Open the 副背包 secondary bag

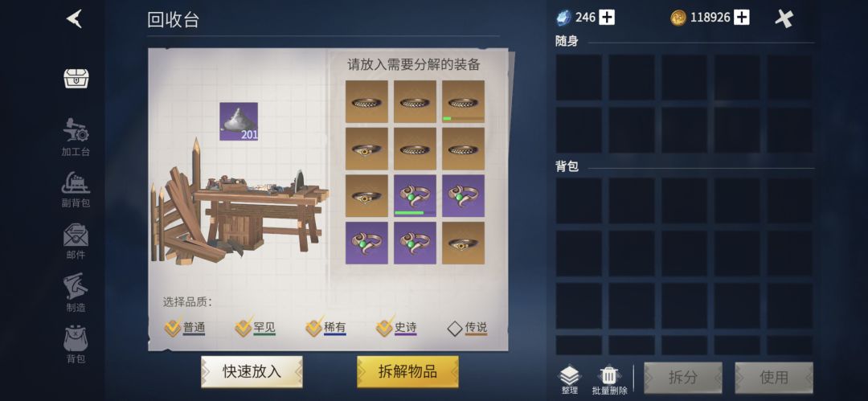76,189
